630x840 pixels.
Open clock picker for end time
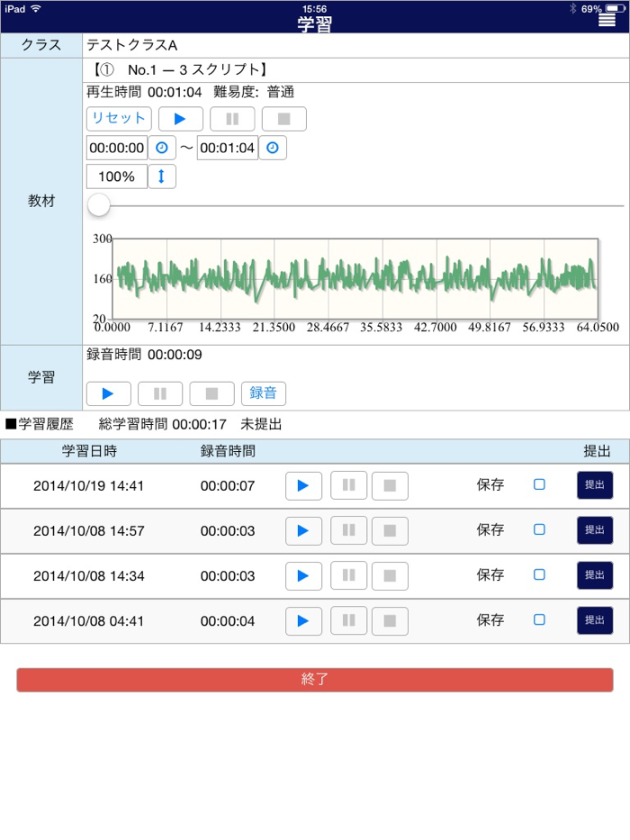[x=273, y=148]
